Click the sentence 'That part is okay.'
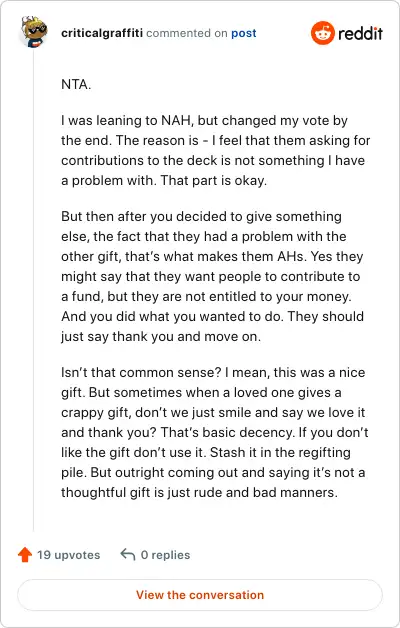Screen dimensions: 400x628 (213, 181)
